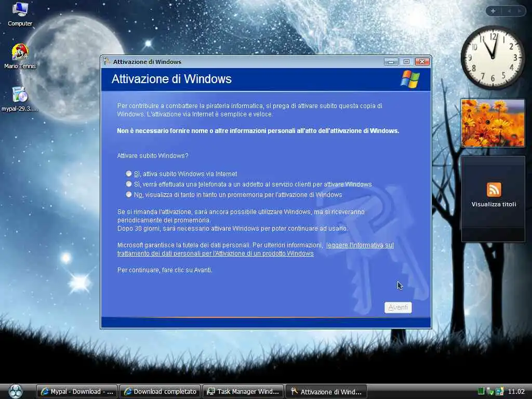Click the green tray icon
The width and height of the screenshot is (532, 399).
click(x=481, y=391)
